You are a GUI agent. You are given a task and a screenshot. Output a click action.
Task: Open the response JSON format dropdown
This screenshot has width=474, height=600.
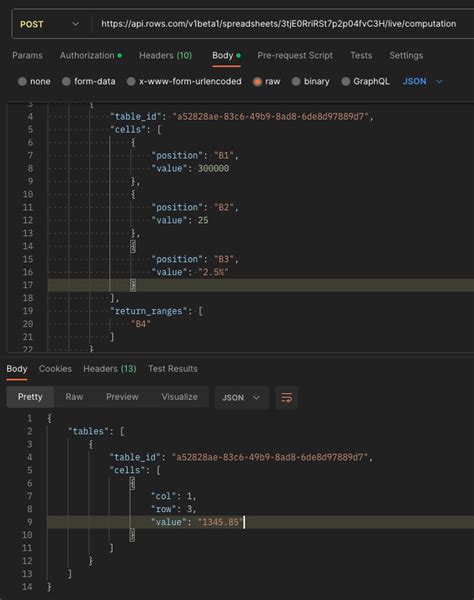pyautogui.click(x=241, y=398)
